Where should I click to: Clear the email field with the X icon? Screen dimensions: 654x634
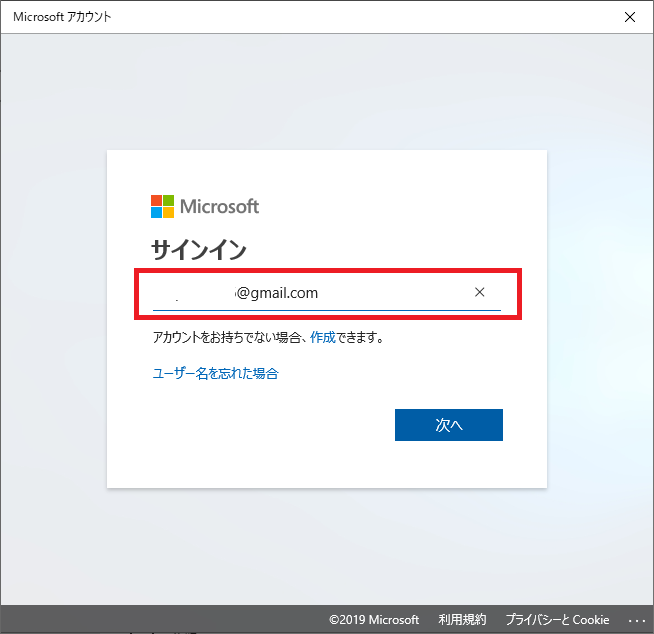coord(479,292)
